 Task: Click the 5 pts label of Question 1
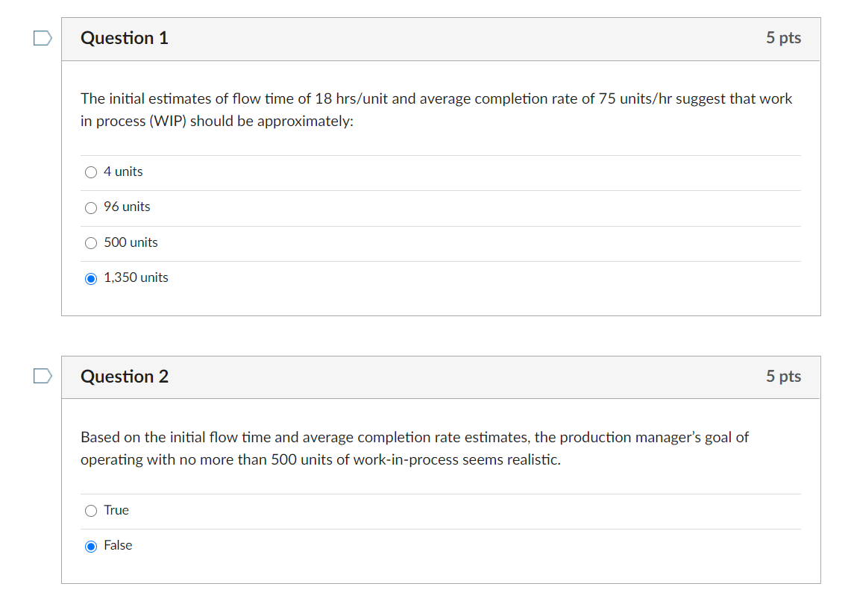coord(783,38)
